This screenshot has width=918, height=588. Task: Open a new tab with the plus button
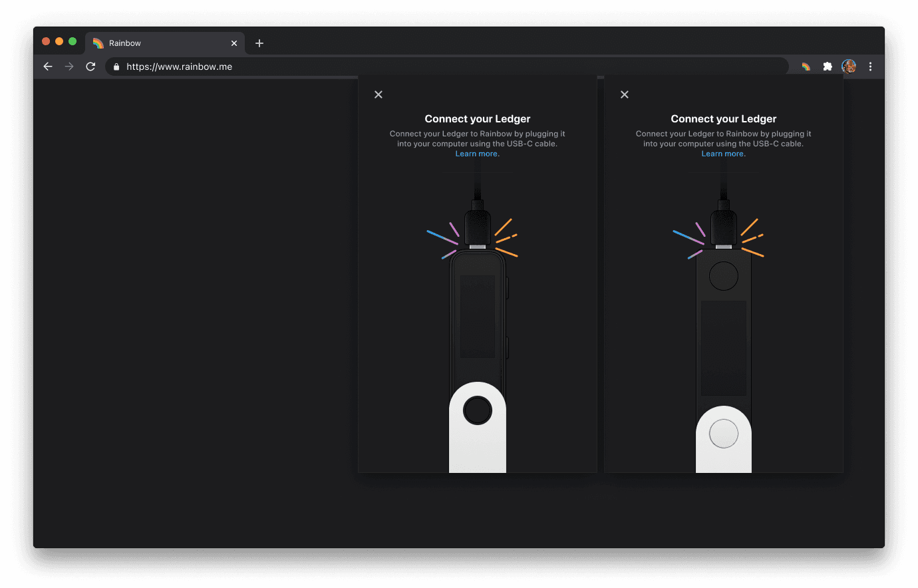[259, 43]
